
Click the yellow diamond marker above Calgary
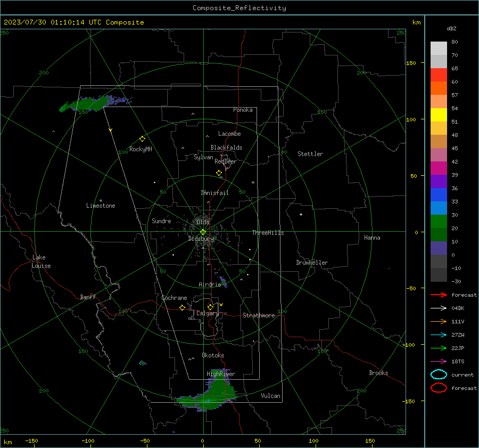point(210,307)
